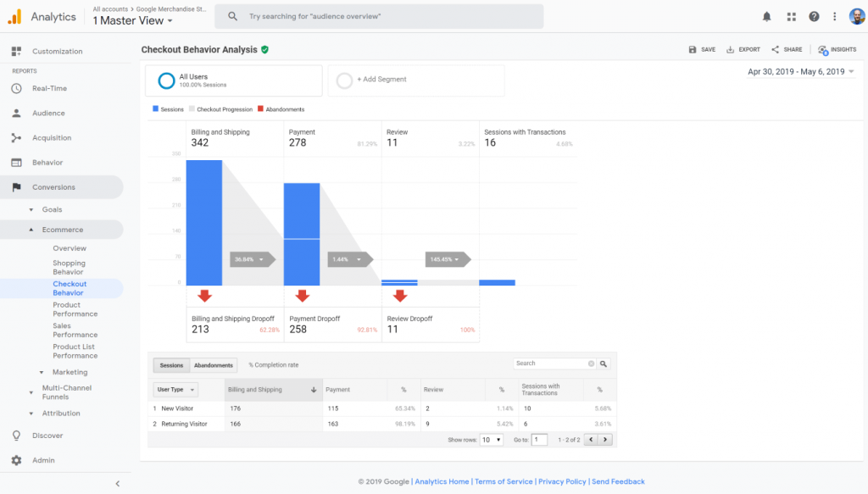The width and height of the screenshot is (868, 494).
Task: Select Shopping Behavior in the sidebar
Action: (x=70, y=267)
